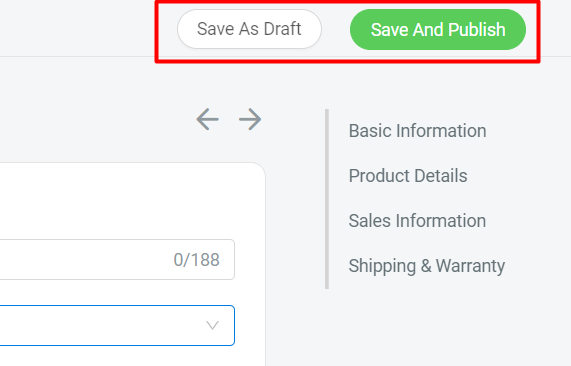Click the Basic Information link in the side navigation

417,131
